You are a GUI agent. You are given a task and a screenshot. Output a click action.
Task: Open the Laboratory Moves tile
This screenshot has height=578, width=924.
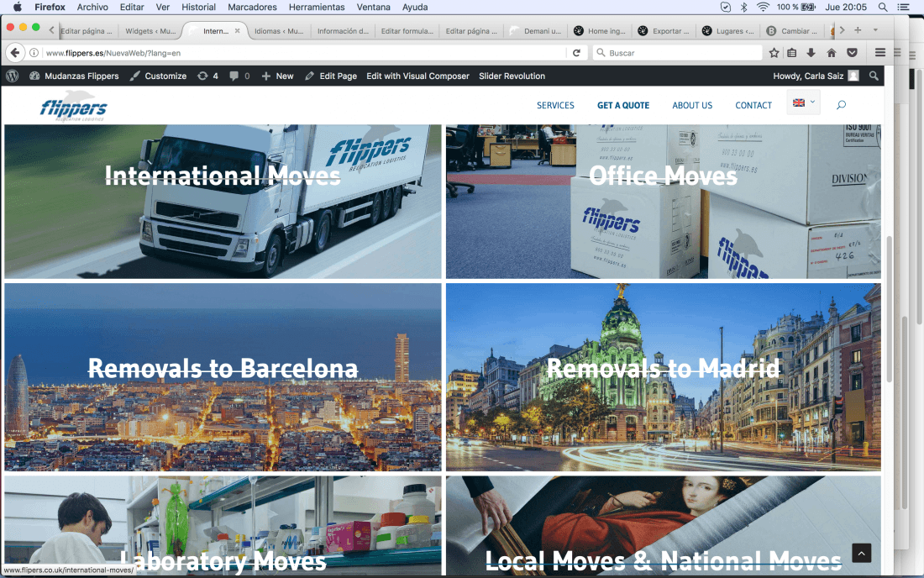(223, 526)
